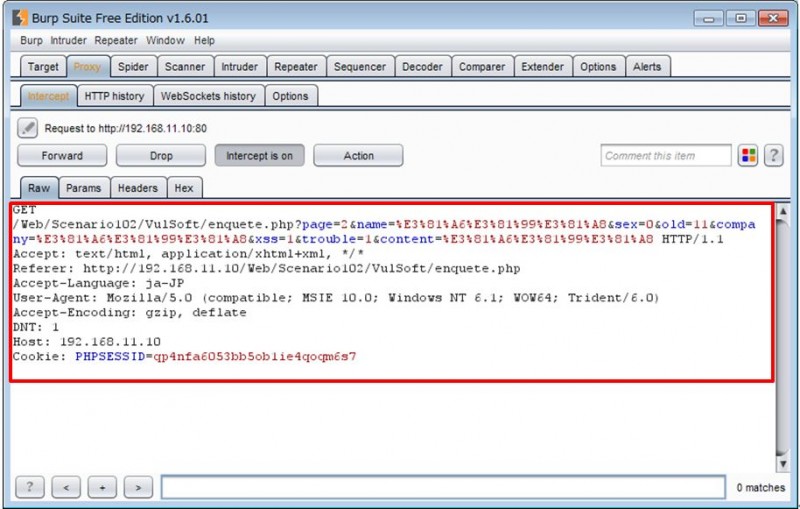This screenshot has height=509, width=800.
Task: Click the scroll up arrow of request pane
Action: click(783, 211)
